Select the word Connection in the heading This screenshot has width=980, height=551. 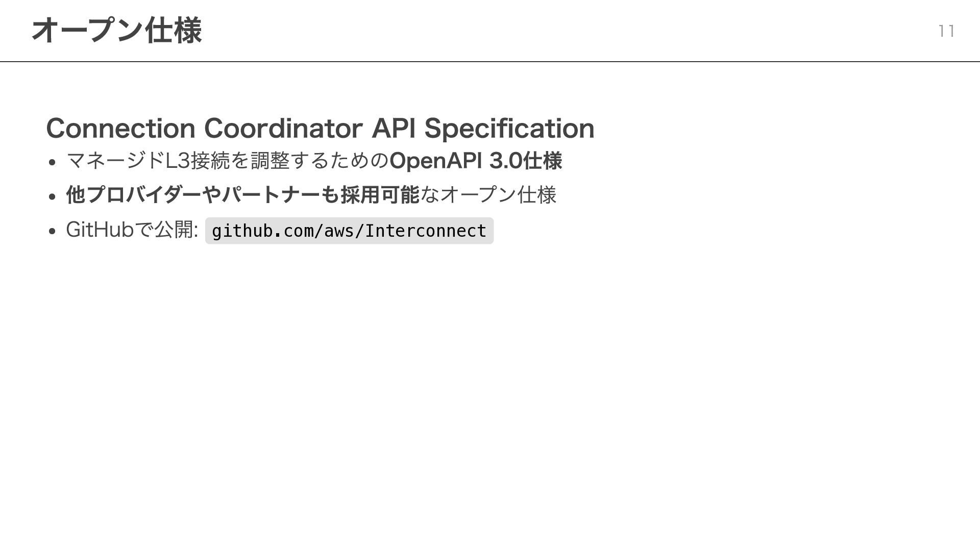coord(121,128)
